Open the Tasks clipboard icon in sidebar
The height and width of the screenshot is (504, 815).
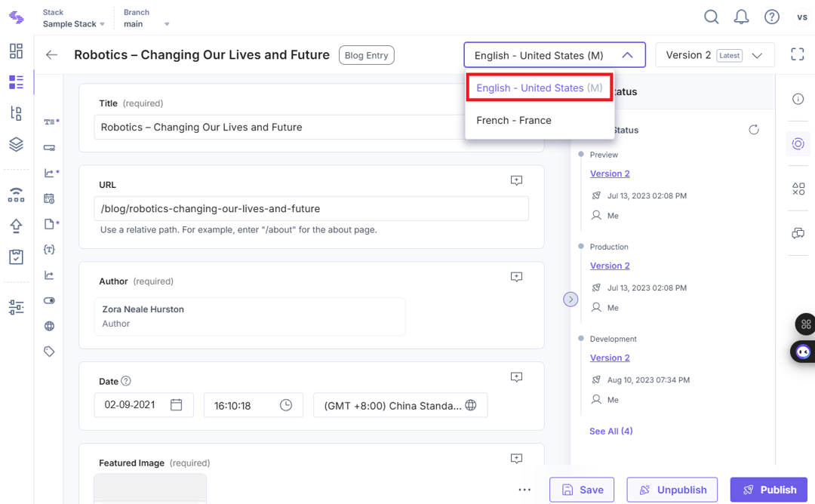(x=16, y=257)
